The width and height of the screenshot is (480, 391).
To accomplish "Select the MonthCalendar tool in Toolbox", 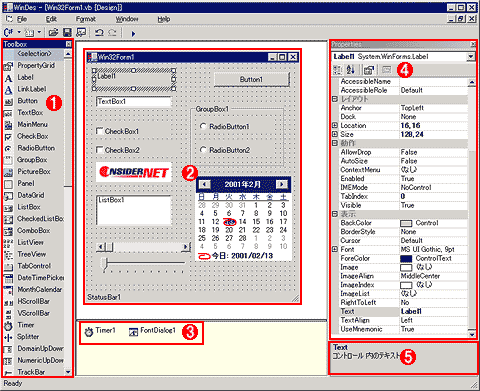I will click(x=40, y=290).
